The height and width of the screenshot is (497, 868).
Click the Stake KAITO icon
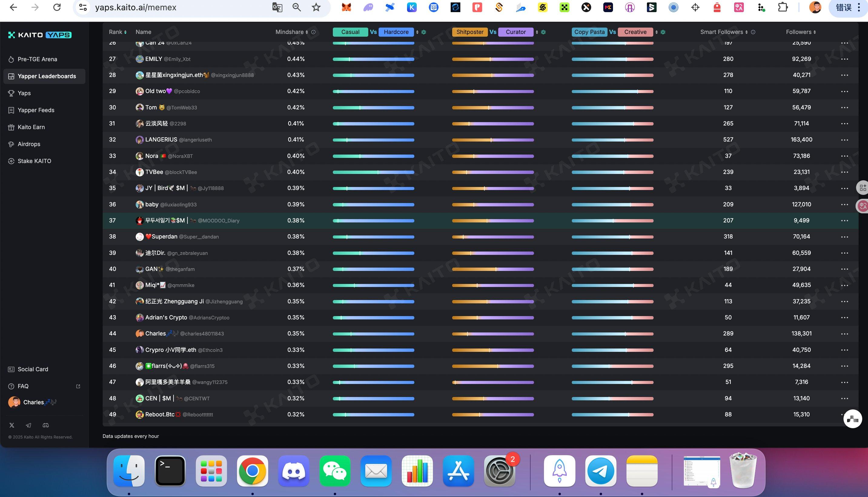click(11, 161)
